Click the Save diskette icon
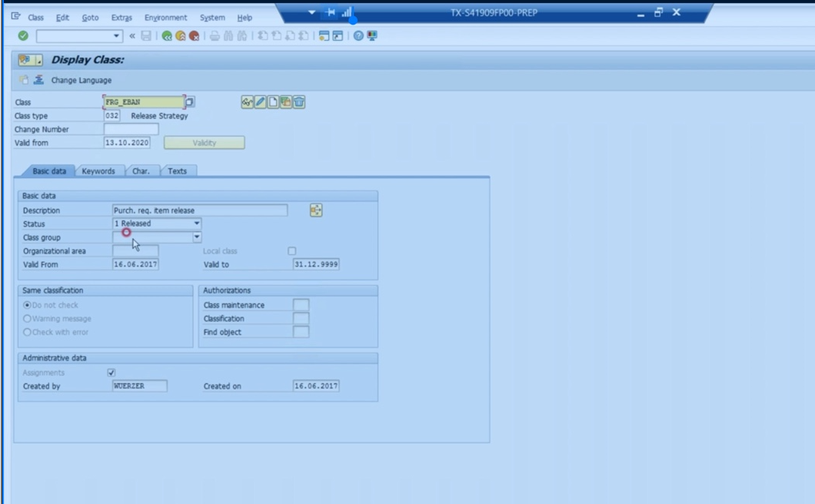Viewport: 815px width, 504px height. pyautogui.click(x=146, y=36)
